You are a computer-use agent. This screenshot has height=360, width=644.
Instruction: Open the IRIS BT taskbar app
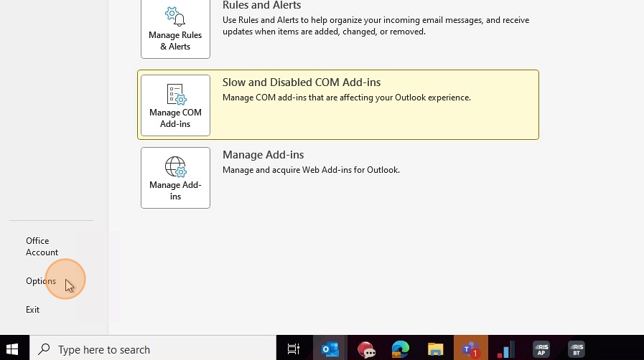pos(577,350)
